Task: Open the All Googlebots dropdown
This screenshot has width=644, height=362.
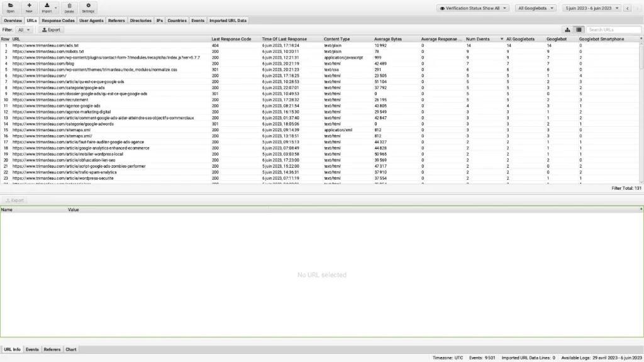Action: click(x=536, y=8)
